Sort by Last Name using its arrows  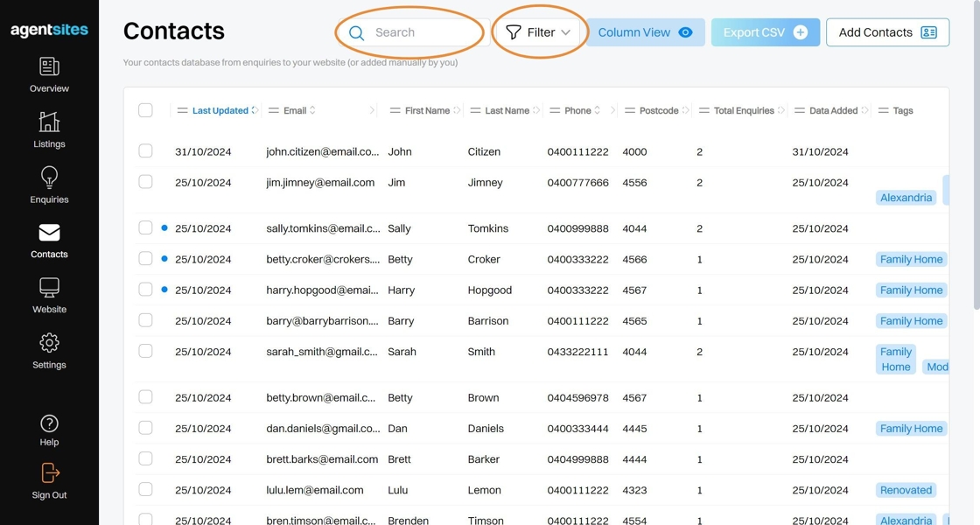coord(536,110)
